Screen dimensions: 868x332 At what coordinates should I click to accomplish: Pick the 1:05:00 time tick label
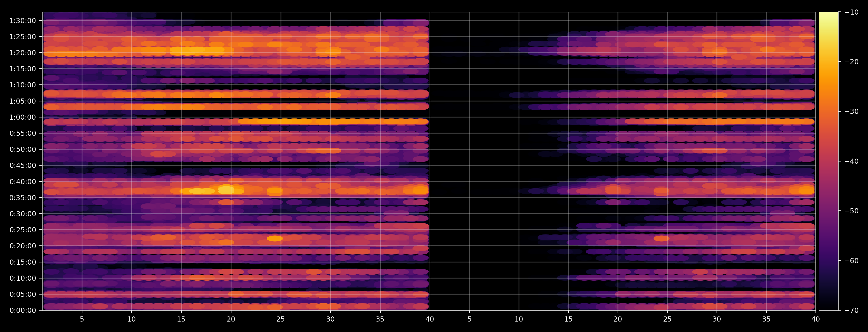[23, 101]
